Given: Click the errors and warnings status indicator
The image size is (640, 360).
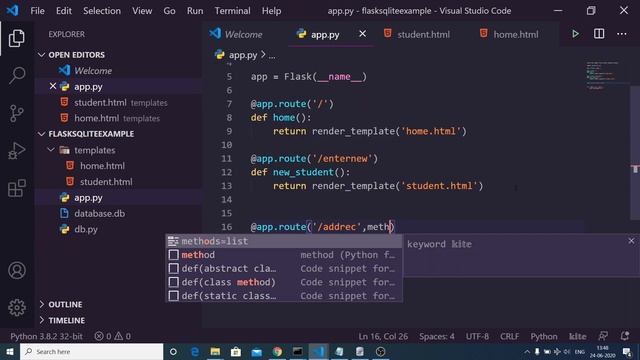Looking at the screenshot, I should (113, 336).
